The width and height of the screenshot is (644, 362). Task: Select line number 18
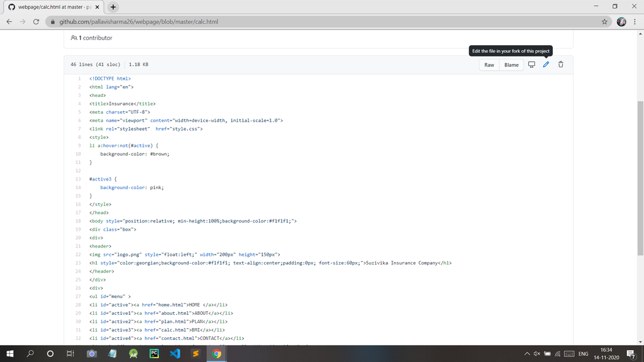[x=78, y=221]
